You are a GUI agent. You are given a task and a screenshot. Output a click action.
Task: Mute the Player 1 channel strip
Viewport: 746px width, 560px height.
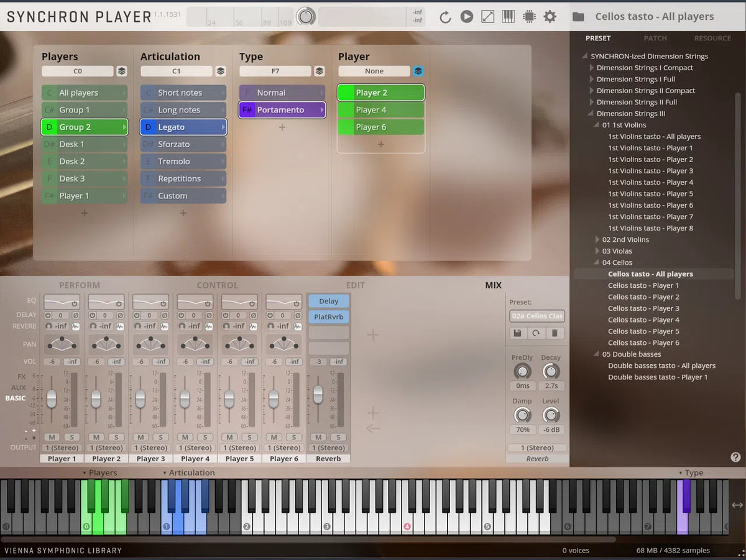point(52,437)
